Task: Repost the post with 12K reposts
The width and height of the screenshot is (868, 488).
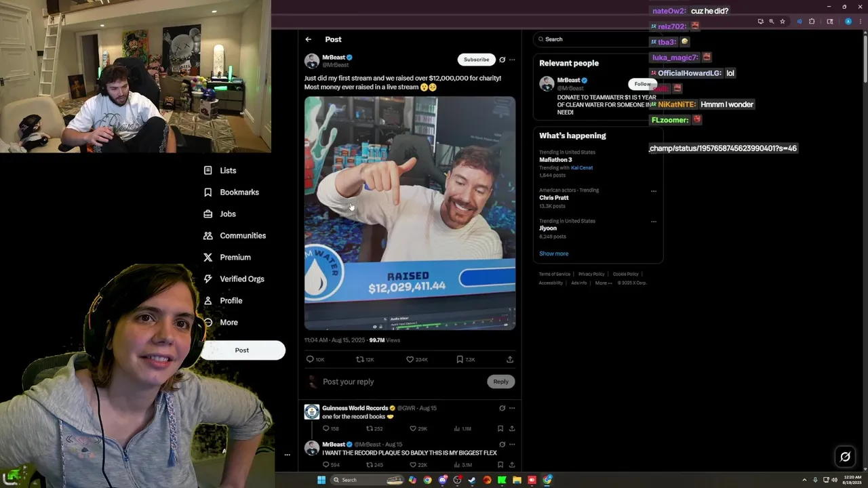Action: (x=366, y=359)
